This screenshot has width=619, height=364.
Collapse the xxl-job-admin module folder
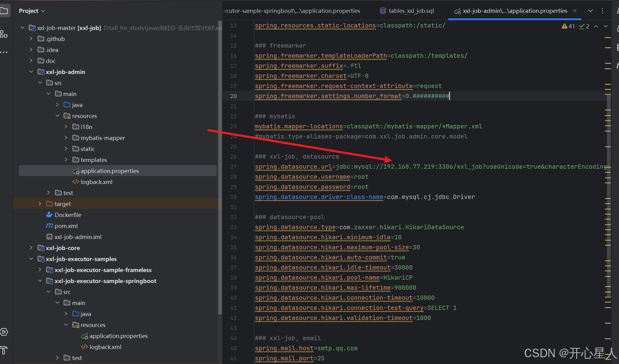[31, 72]
